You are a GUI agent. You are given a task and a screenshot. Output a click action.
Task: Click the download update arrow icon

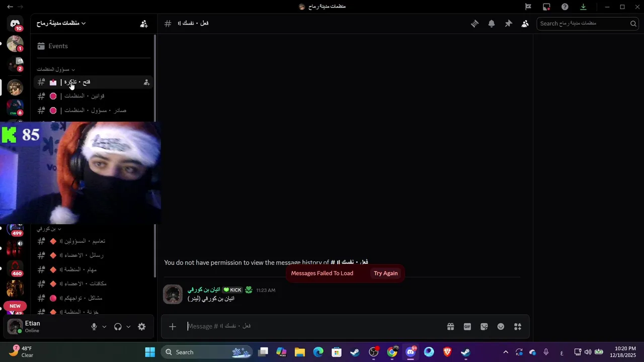click(x=583, y=7)
